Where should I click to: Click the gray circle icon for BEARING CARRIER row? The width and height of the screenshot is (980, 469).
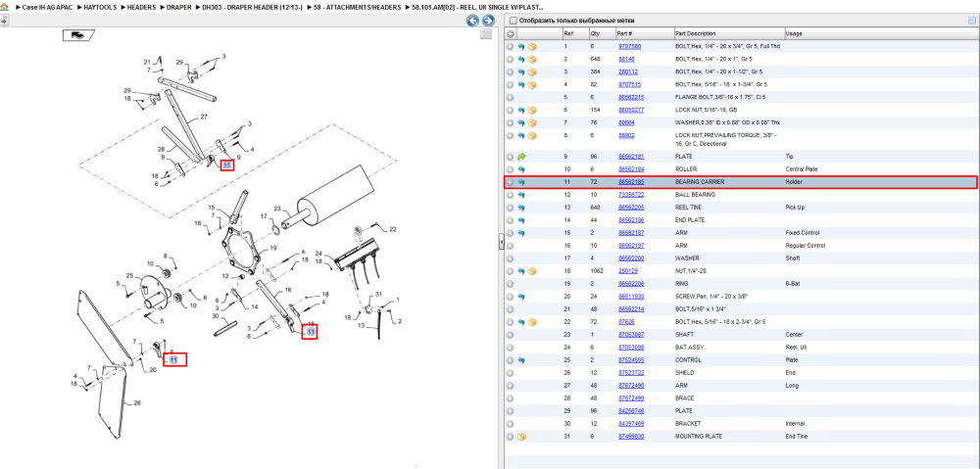[x=510, y=182]
